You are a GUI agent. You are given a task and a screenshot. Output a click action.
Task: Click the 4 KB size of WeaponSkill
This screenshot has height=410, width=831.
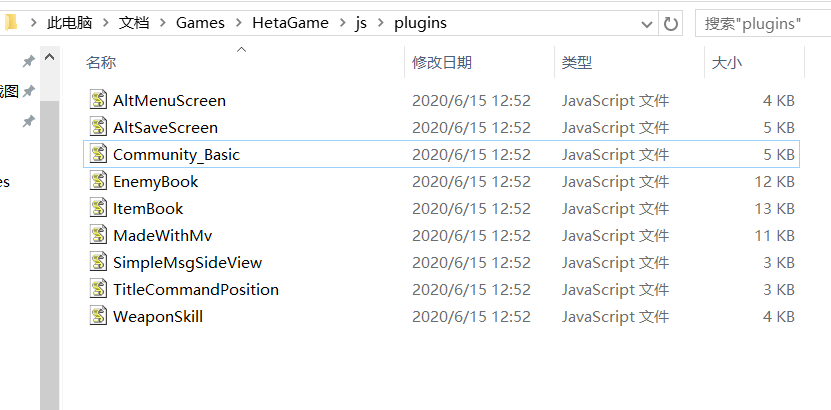[779, 317]
